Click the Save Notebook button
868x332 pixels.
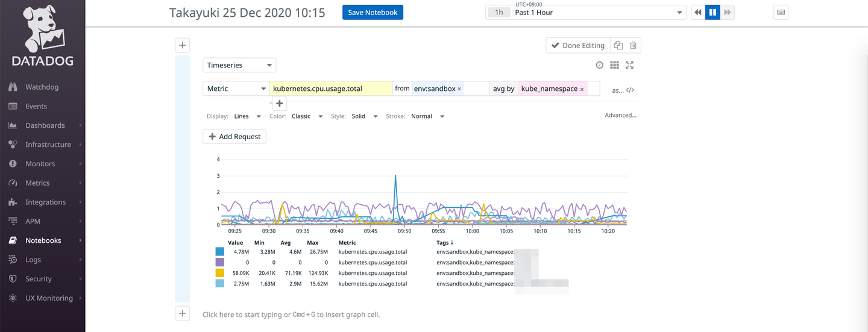pos(373,13)
